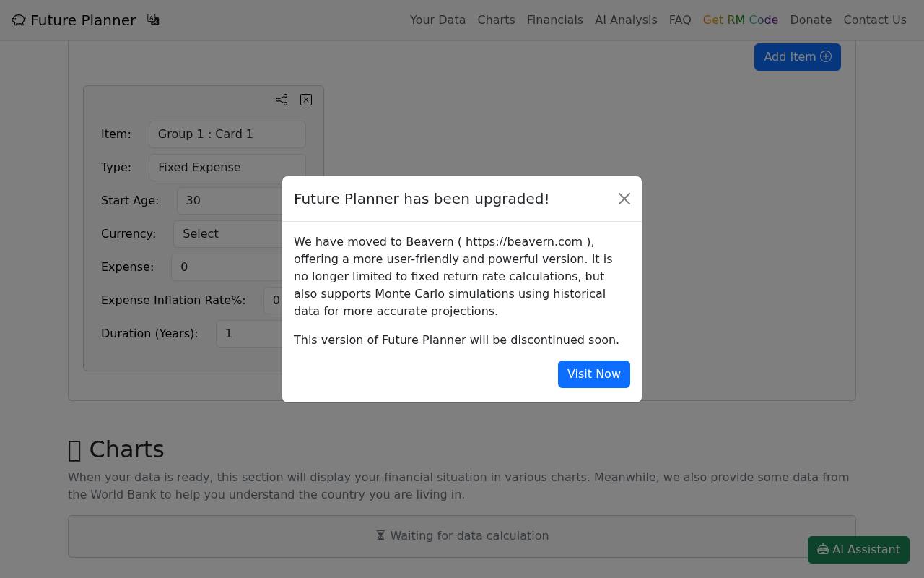Image resolution: width=924 pixels, height=578 pixels.
Task: Click the Future Planner brand title
Action: pos(83,20)
